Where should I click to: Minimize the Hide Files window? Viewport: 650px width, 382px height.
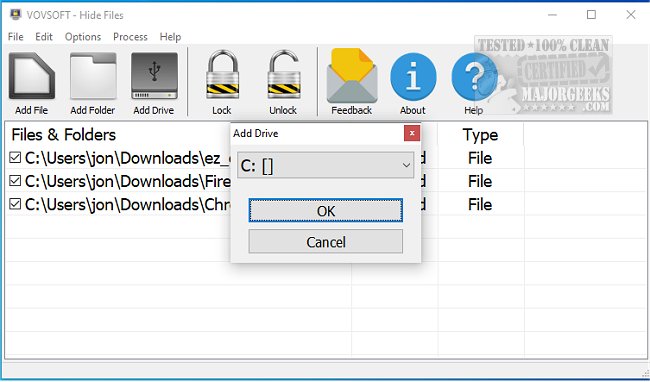pos(552,15)
